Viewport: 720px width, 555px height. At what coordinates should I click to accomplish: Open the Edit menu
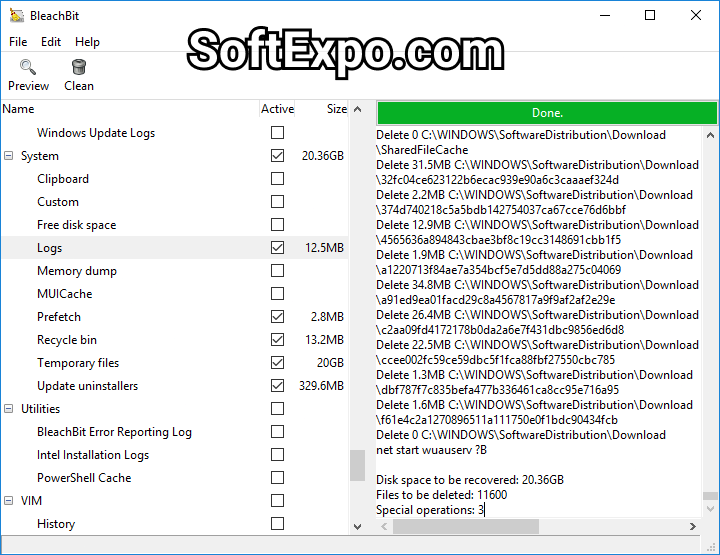pyautogui.click(x=51, y=42)
